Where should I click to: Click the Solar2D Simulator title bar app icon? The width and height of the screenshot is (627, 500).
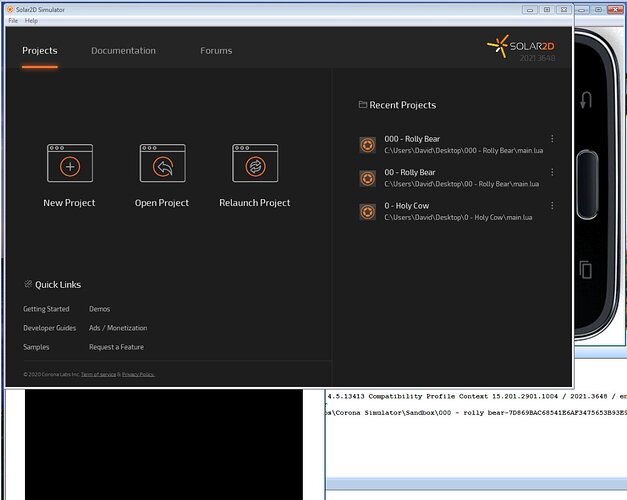click(10, 9)
